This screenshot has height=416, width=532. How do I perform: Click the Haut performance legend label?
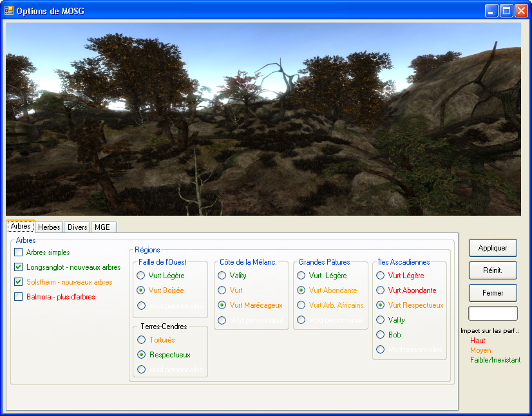tap(477, 341)
